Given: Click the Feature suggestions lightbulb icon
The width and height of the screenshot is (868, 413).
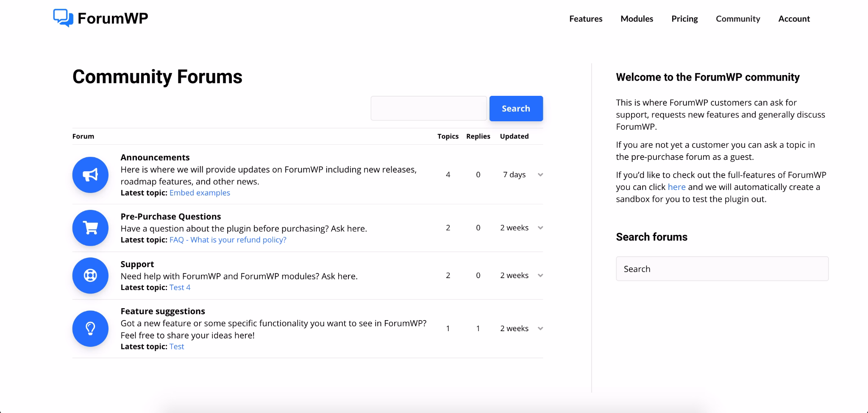Looking at the screenshot, I should pos(90,328).
